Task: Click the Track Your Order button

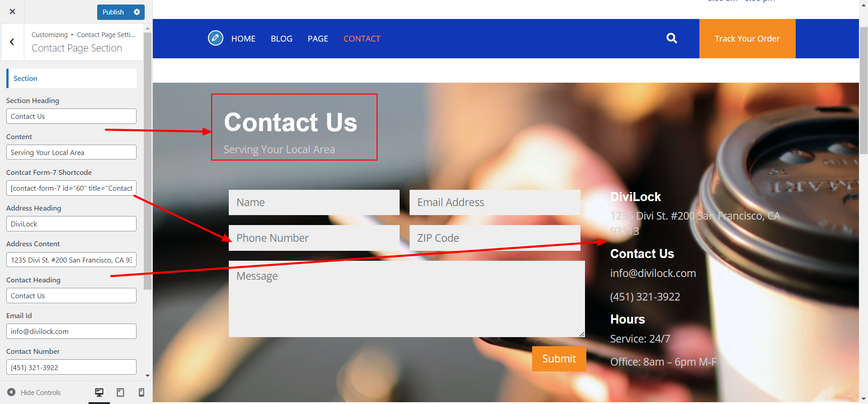Action: [x=747, y=38]
